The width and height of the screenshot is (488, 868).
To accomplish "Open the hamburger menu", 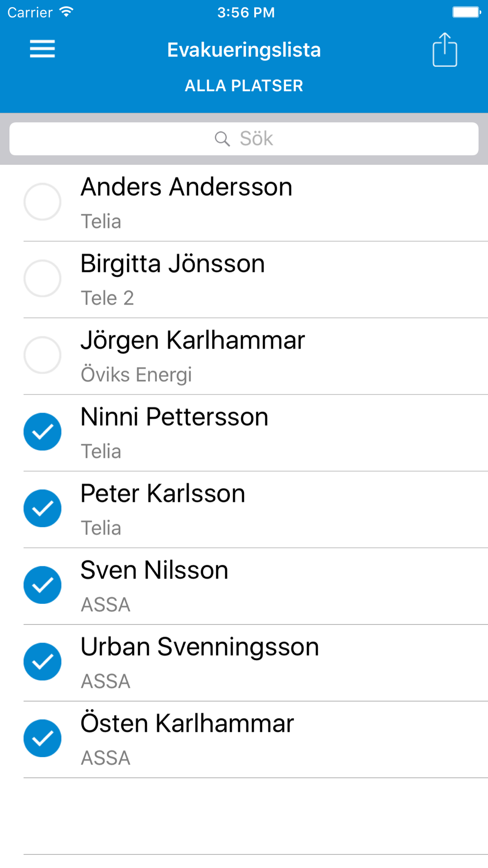I will 42,49.
